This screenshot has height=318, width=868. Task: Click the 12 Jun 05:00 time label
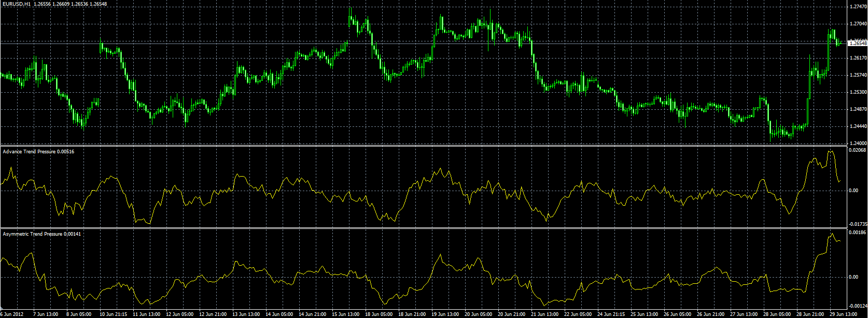tap(179, 314)
